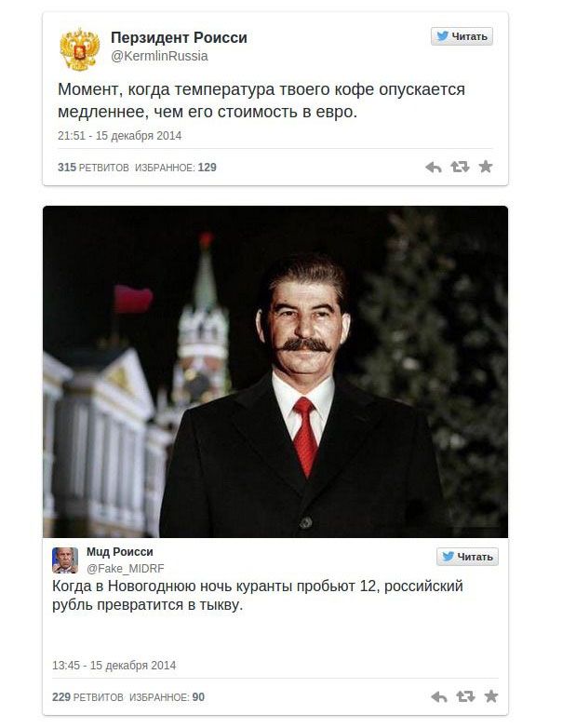View the 315 ретвитов list
This screenshot has height=728, width=576.
click(x=93, y=168)
